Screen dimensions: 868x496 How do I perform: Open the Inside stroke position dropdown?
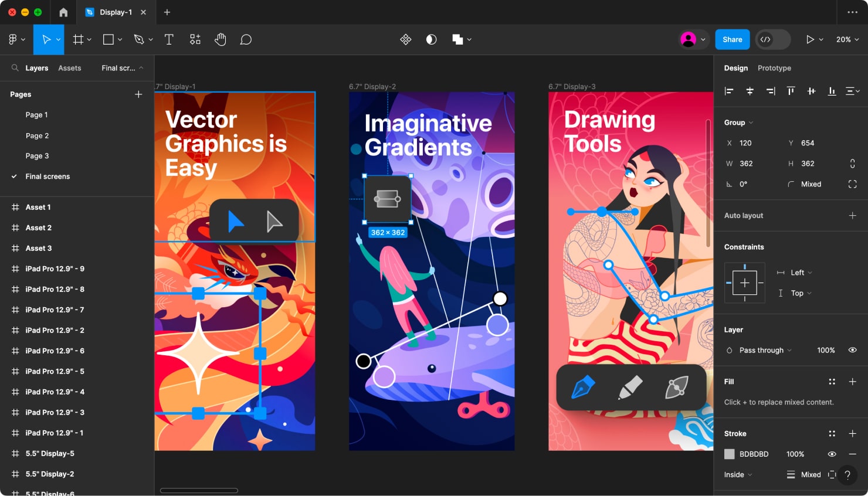pyautogui.click(x=738, y=475)
